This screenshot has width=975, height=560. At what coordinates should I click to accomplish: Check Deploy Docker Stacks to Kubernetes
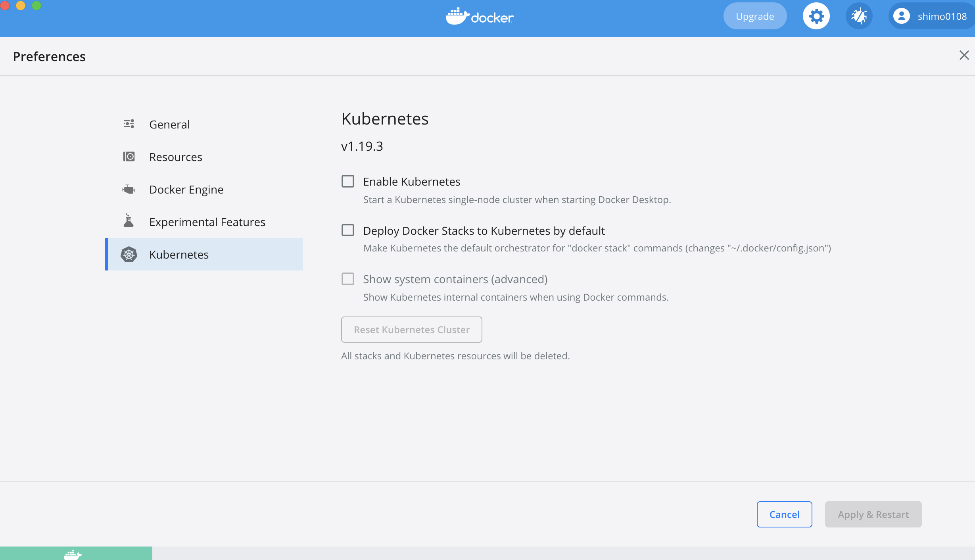coord(348,230)
